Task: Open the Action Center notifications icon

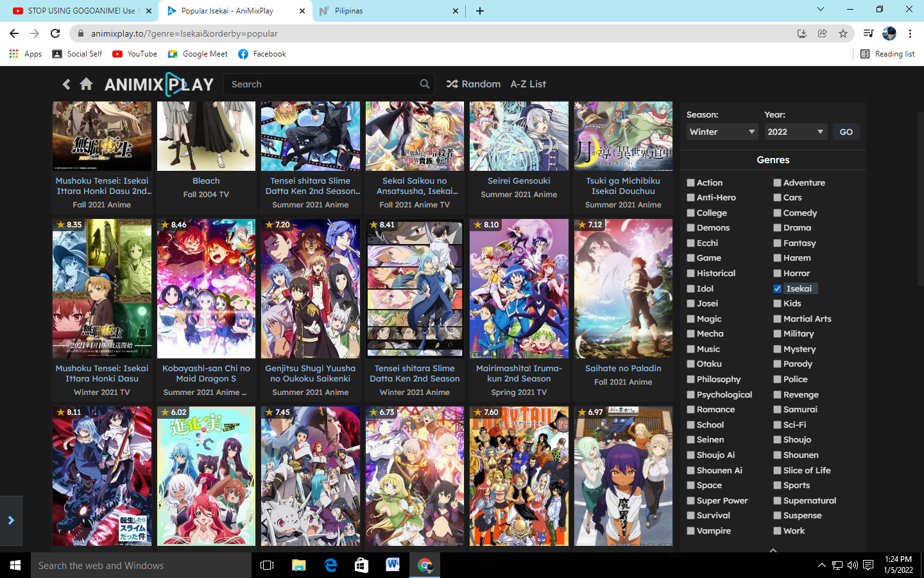Action: (868, 565)
